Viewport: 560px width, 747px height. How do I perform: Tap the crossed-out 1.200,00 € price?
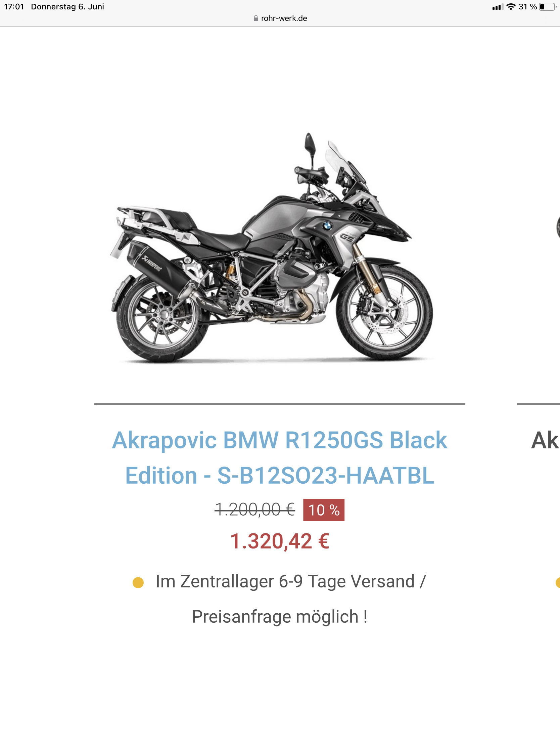click(x=255, y=510)
